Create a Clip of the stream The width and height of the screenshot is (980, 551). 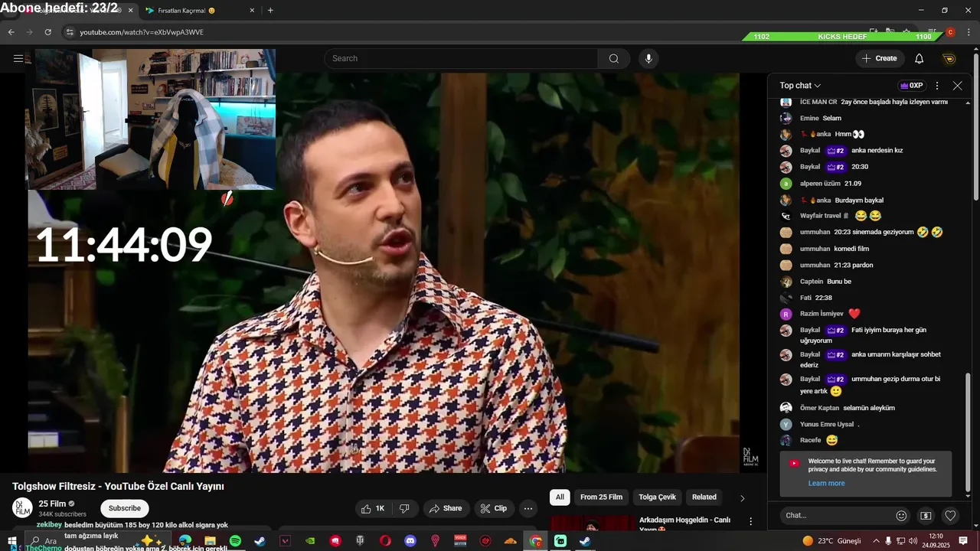pyautogui.click(x=494, y=508)
